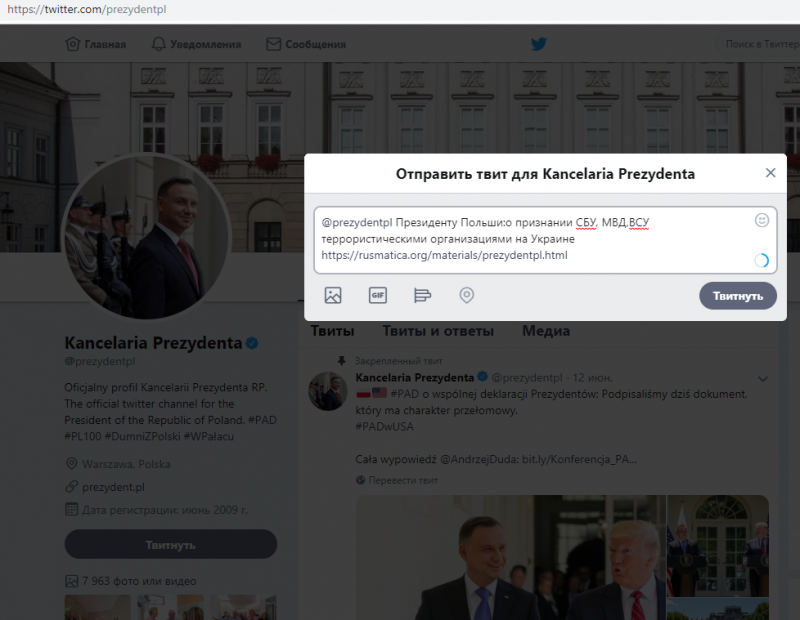Image resolution: width=800 pixels, height=620 pixels.
Task: Click the Дата регистрации: июнь 2009 г. text
Action: tap(165, 510)
